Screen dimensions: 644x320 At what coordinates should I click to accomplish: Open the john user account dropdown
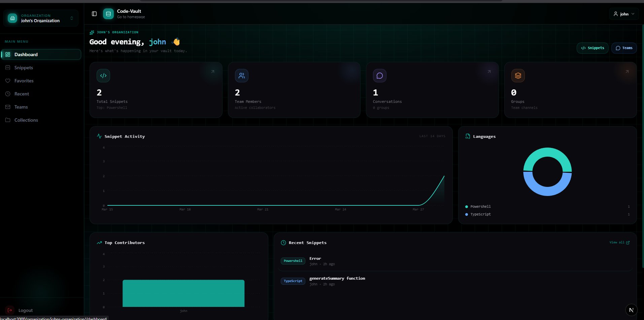click(624, 14)
